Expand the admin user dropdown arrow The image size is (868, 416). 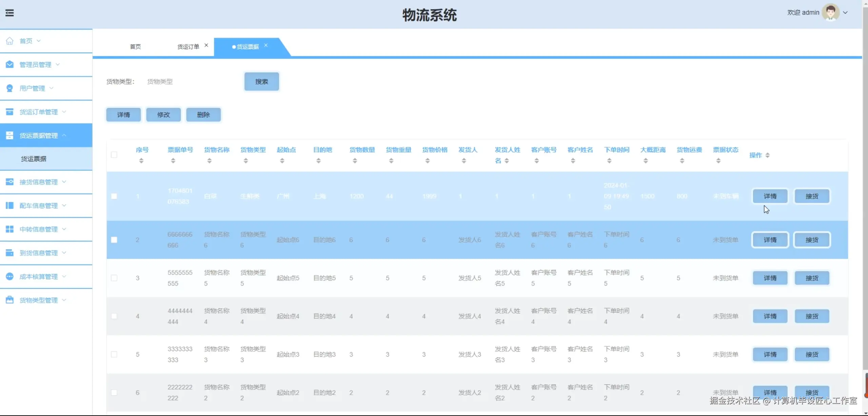(x=845, y=13)
